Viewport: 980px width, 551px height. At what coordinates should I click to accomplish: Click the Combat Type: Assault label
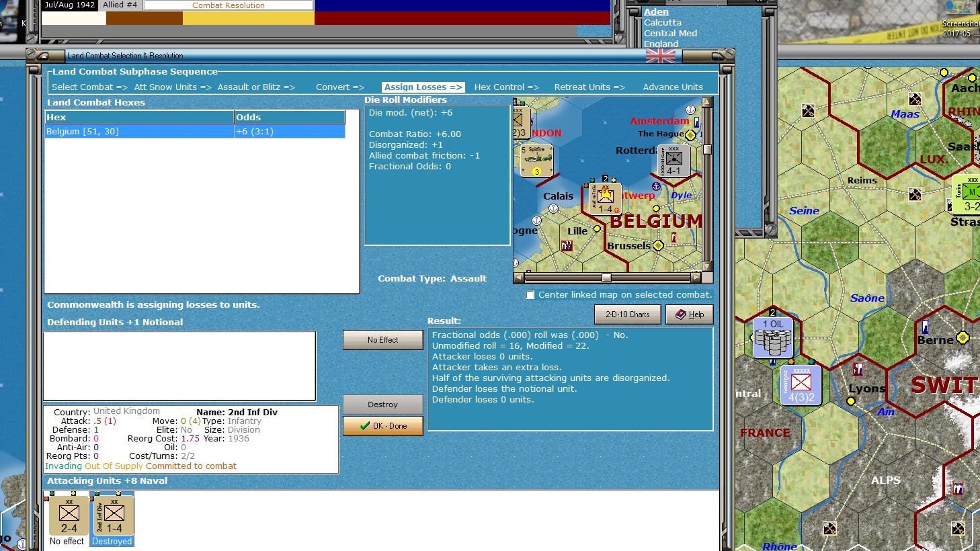tap(432, 279)
